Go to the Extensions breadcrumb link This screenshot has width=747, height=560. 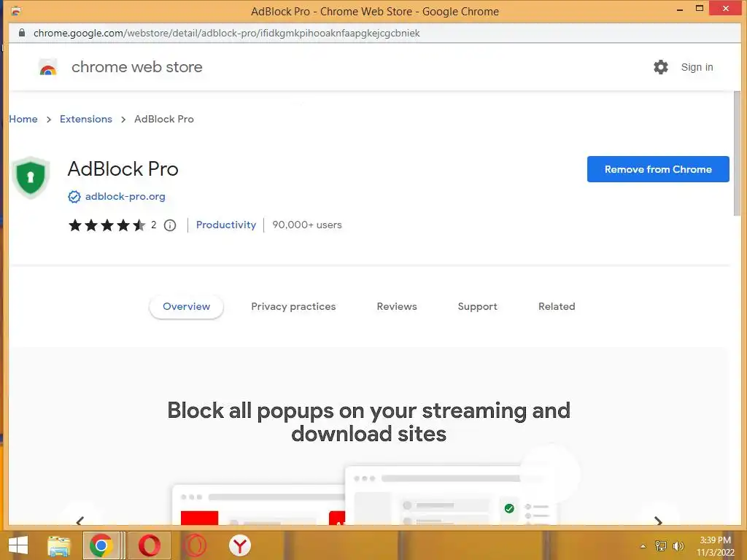86,119
